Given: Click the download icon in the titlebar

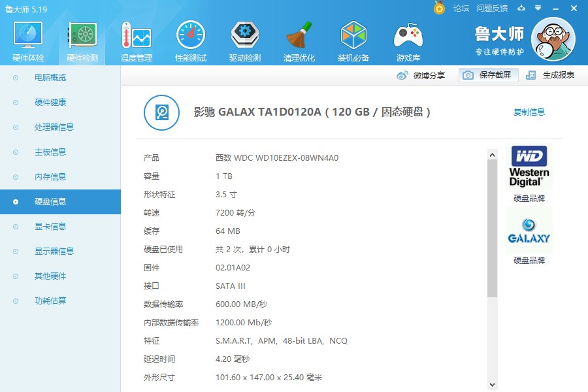Looking at the screenshot, I should click(x=520, y=8).
